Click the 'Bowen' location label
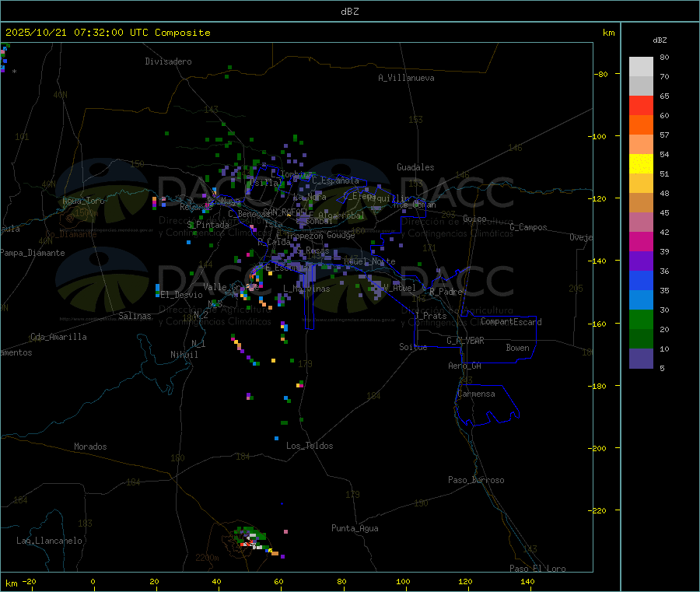Viewport: 700px width, 592px height. tap(518, 348)
